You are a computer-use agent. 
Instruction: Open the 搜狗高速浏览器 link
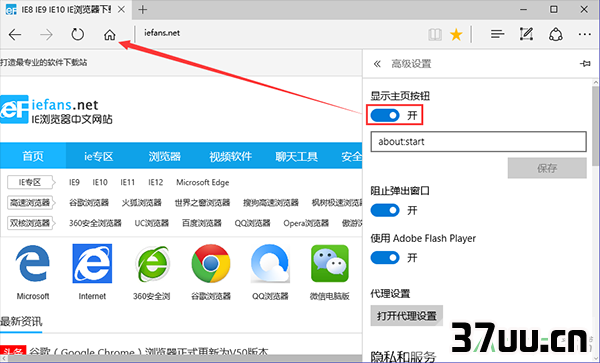271,202
